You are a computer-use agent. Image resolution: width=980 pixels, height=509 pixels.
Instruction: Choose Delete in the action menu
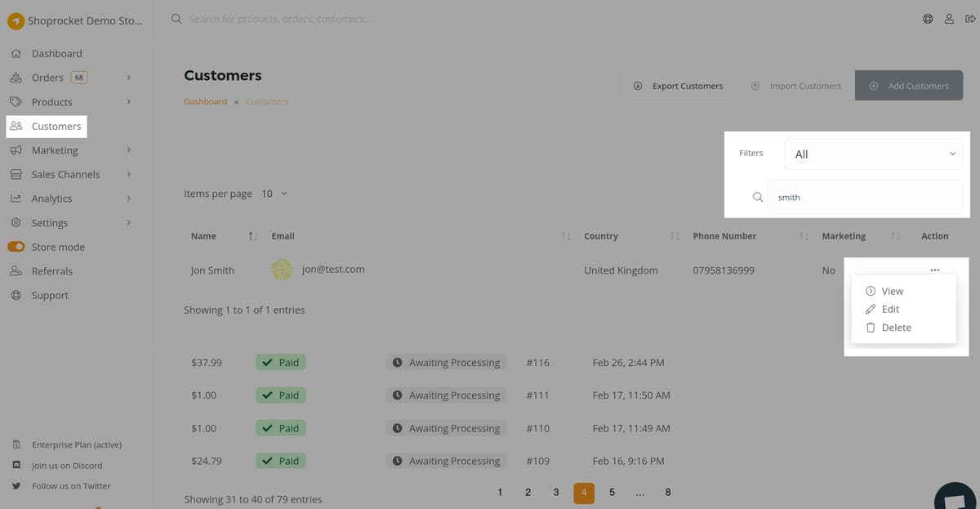pos(896,328)
